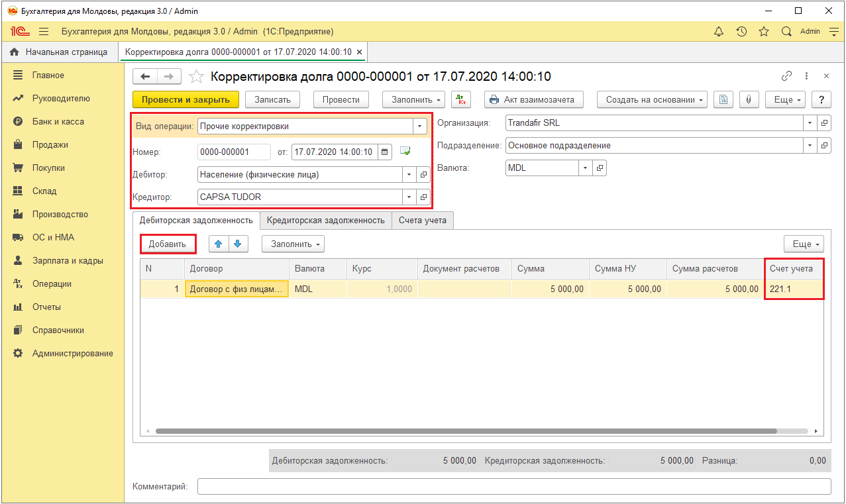The width and height of the screenshot is (846, 504).
Task: Go back with left arrow button
Action: (x=145, y=77)
